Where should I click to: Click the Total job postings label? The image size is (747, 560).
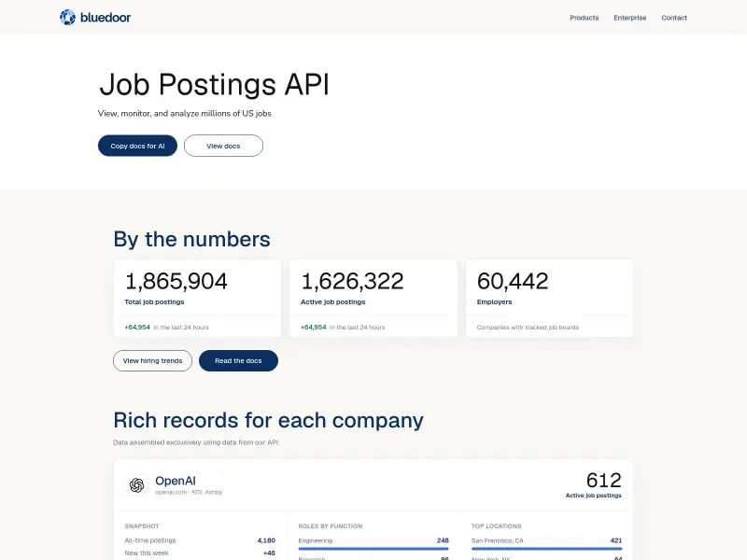point(154,301)
